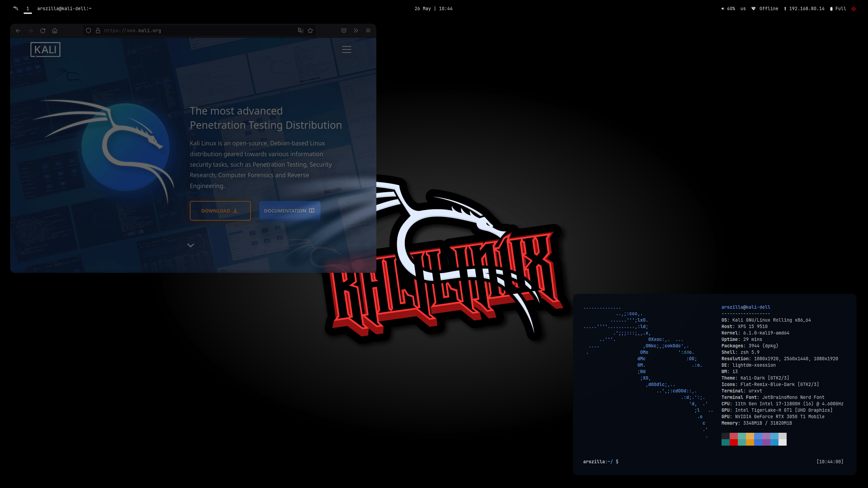
Task: Click the DOWNLOAD button
Action: [x=220, y=210]
